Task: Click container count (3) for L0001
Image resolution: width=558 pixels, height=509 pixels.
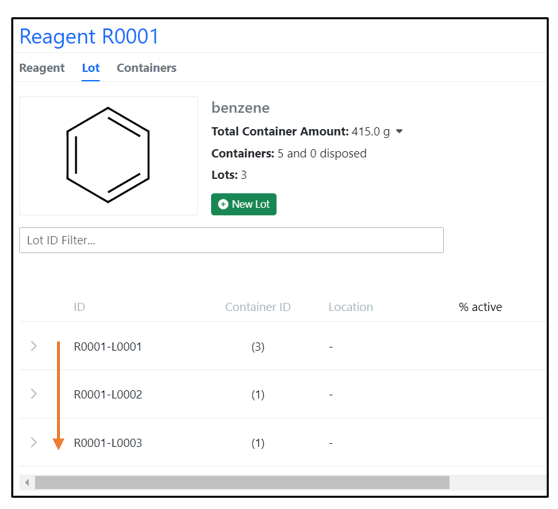Action: click(258, 347)
